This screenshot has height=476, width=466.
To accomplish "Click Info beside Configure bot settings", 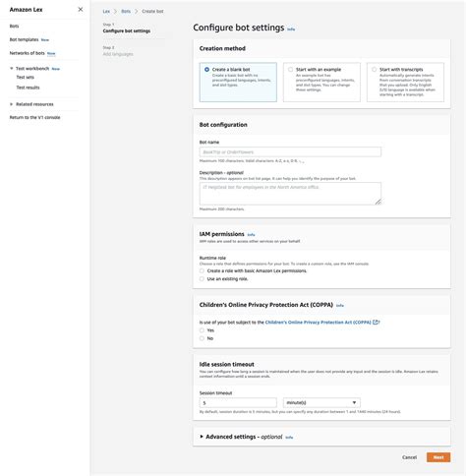I will coord(291,30).
